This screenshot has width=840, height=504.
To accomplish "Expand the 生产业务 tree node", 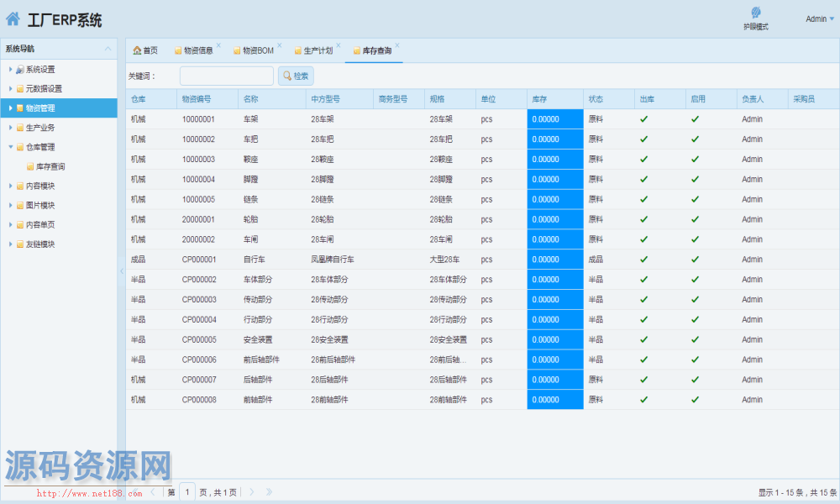I will tap(10, 128).
